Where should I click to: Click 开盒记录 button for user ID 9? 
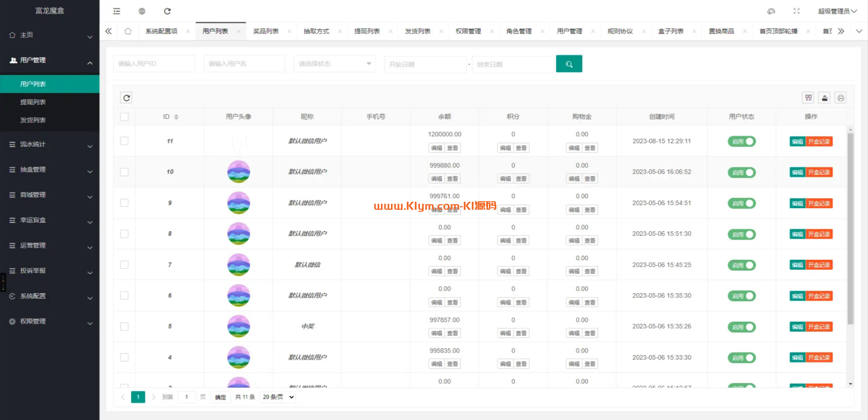(x=819, y=203)
